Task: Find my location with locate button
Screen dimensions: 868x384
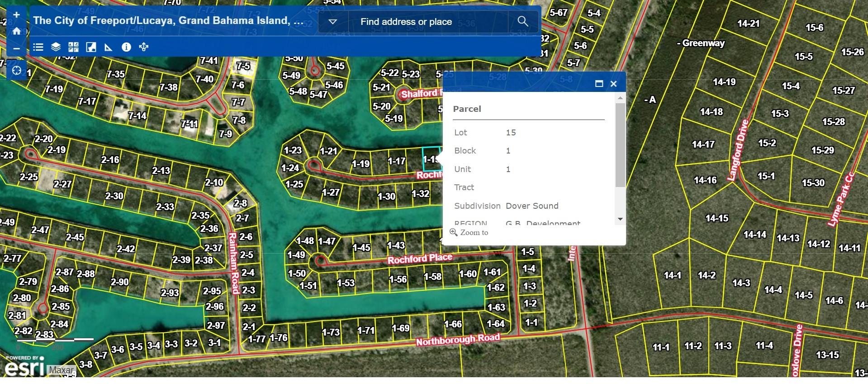Action: pos(17,71)
